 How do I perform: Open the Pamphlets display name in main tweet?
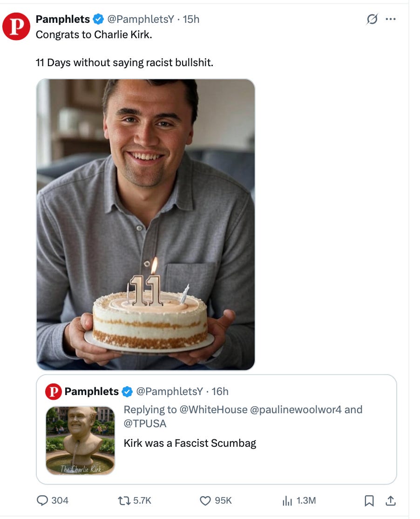tap(62, 19)
